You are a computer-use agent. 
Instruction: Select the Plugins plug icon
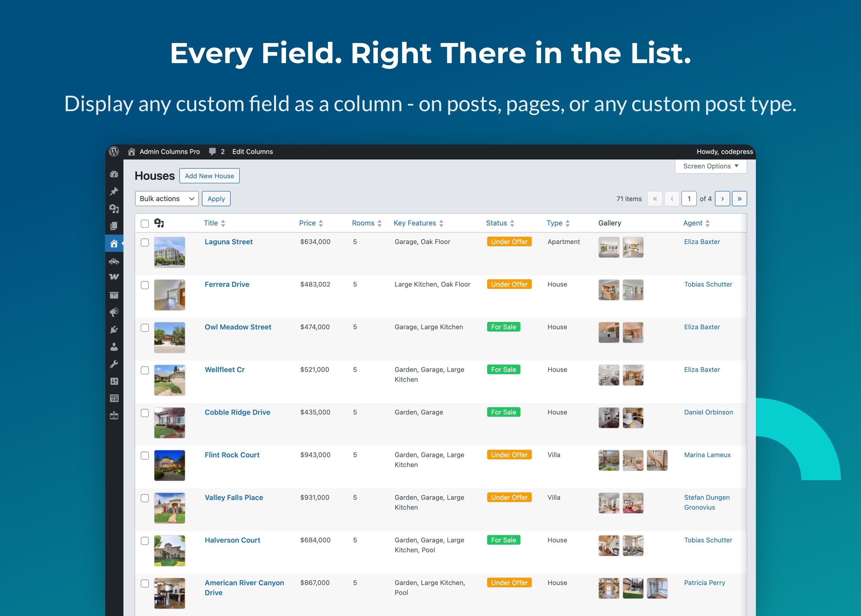click(114, 329)
